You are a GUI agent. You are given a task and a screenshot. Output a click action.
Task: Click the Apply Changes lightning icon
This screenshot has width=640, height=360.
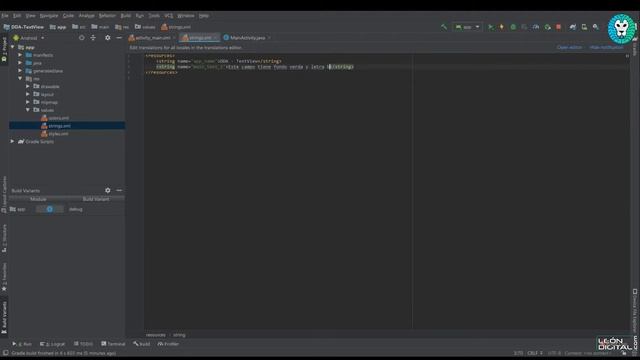[502, 27]
